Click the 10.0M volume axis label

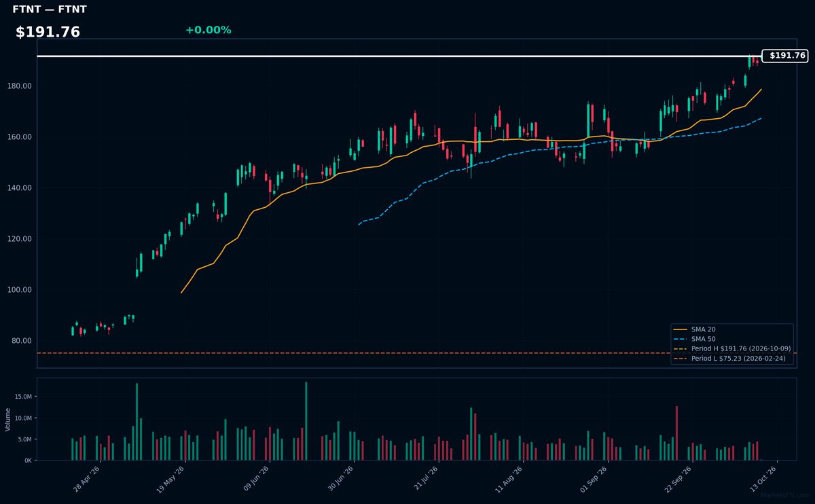click(x=22, y=418)
